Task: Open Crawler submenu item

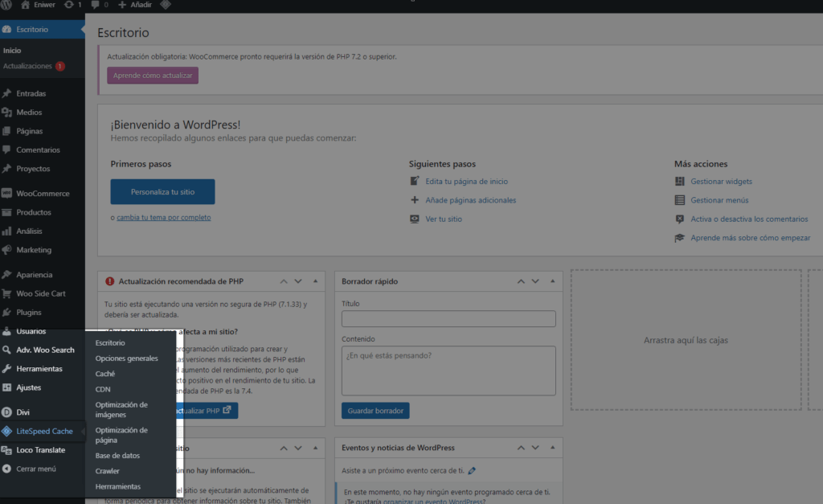Action: (108, 471)
